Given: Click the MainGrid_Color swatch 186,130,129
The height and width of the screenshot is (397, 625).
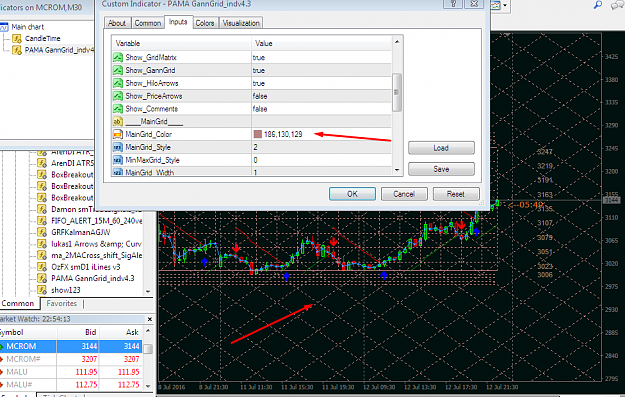Looking at the screenshot, I should (258, 134).
